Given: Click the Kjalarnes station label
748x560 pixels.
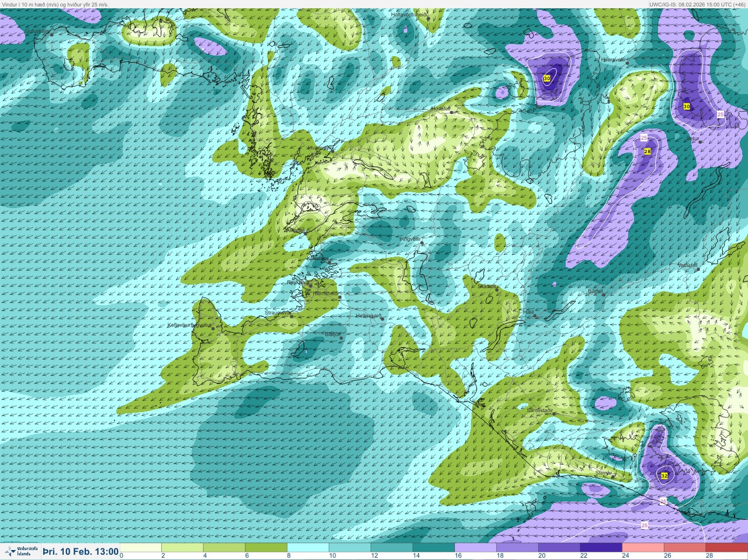Looking at the screenshot, I should (x=318, y=258).
